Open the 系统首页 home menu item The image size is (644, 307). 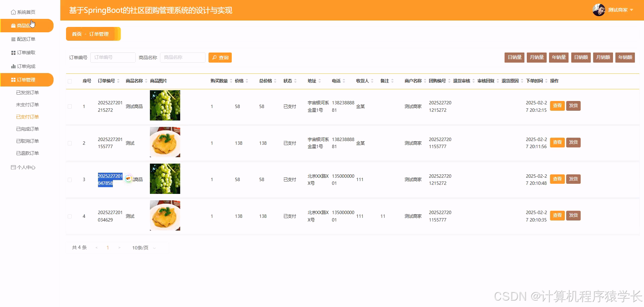[x=23, y=12]
